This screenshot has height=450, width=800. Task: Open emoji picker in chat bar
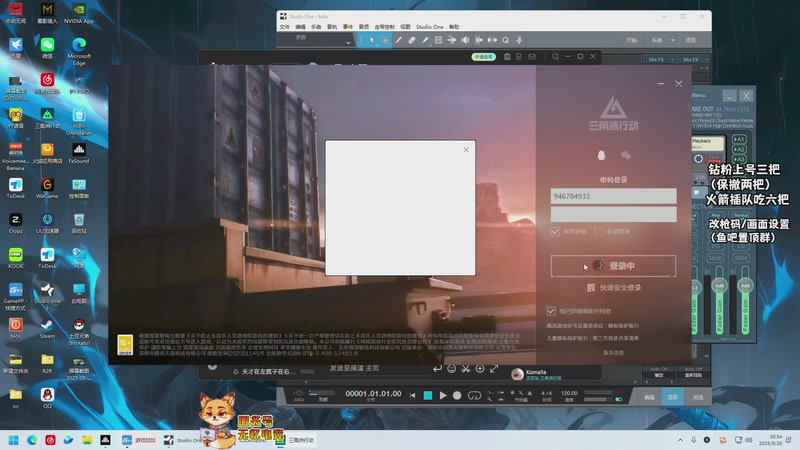tap(452, 368)
